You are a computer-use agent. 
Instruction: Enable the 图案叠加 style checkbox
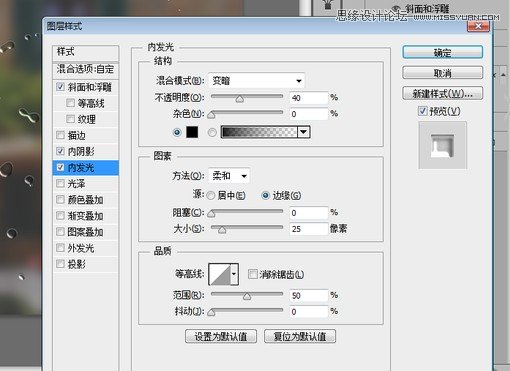60,232
